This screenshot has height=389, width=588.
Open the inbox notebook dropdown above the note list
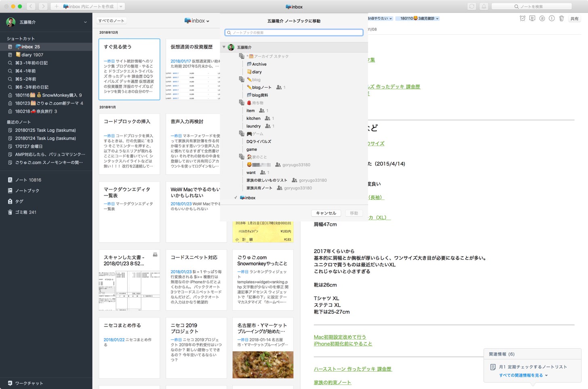pos(197,21)
